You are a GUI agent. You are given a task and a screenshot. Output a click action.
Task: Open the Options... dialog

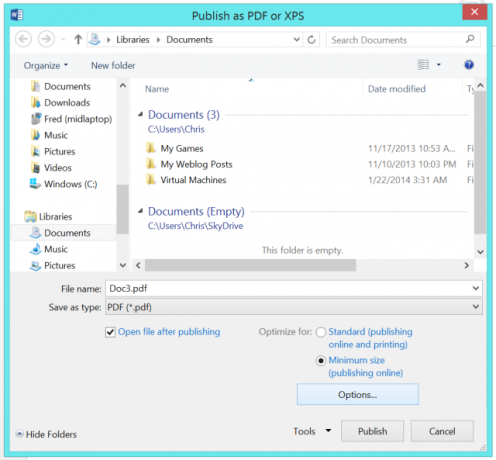tap(358, 394)
